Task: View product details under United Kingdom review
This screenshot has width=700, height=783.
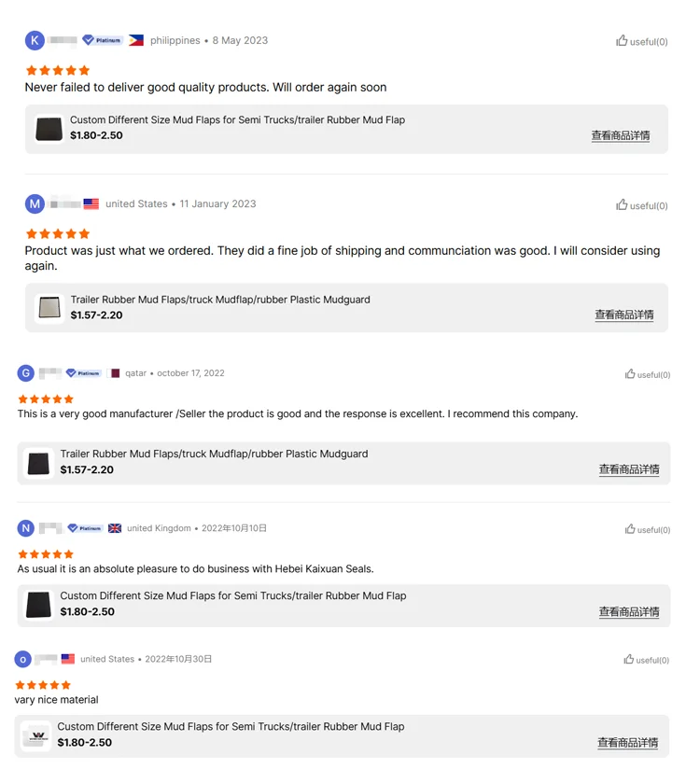Action: 628,612
